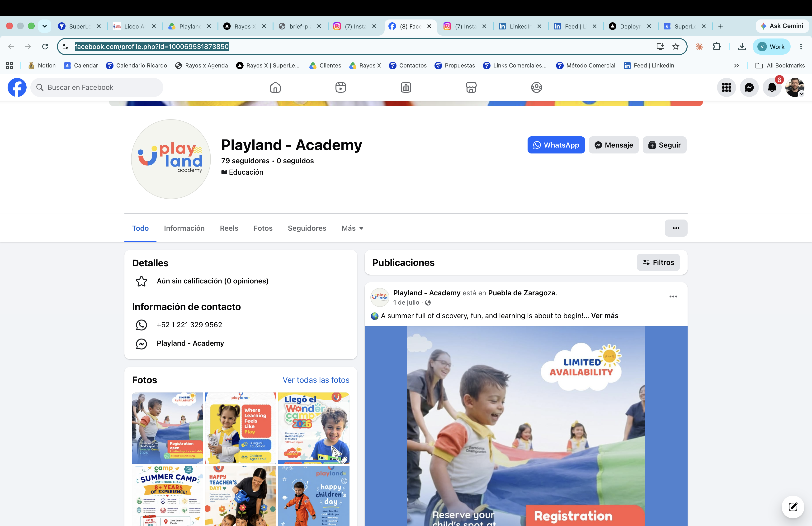Click the Facebook logo home icon
This screenshot has width=812, height=526.
point(17,87)
